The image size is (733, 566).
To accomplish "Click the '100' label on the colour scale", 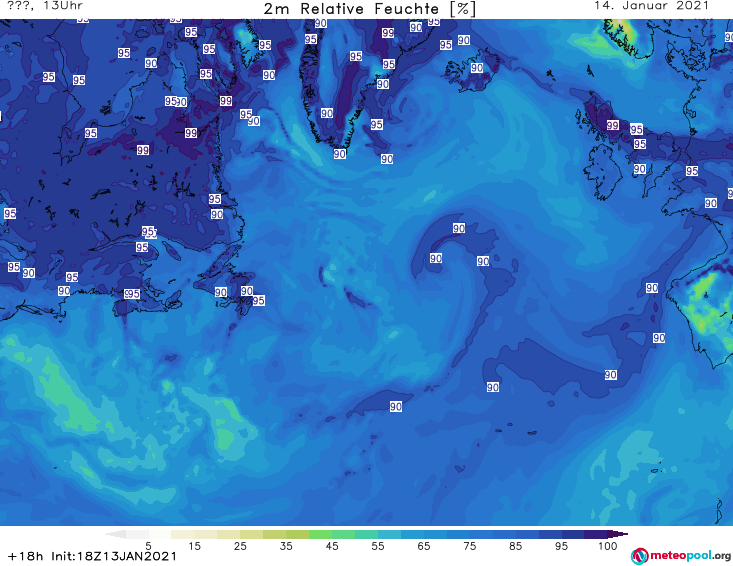I will point(608,546).
